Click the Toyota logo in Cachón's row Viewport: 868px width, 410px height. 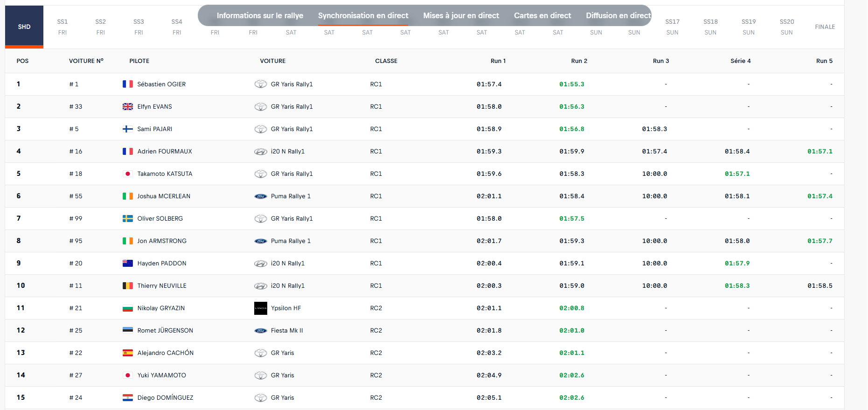(261, 353)
